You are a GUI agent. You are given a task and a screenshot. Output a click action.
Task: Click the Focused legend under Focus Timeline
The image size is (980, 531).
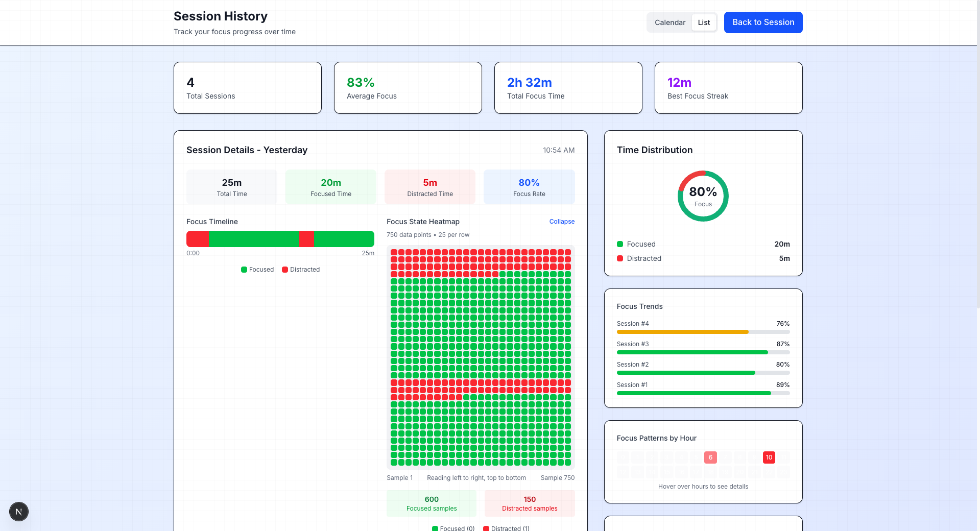[257, 270]
